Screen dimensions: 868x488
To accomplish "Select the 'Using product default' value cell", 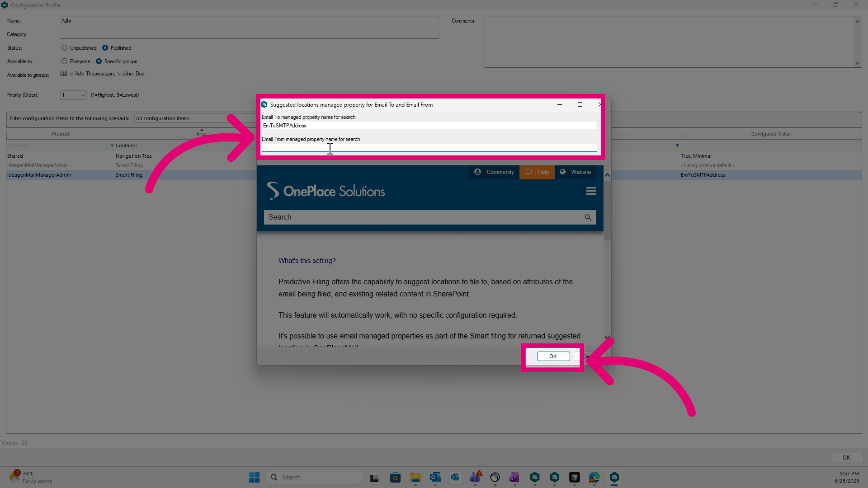I will point(708,165).
